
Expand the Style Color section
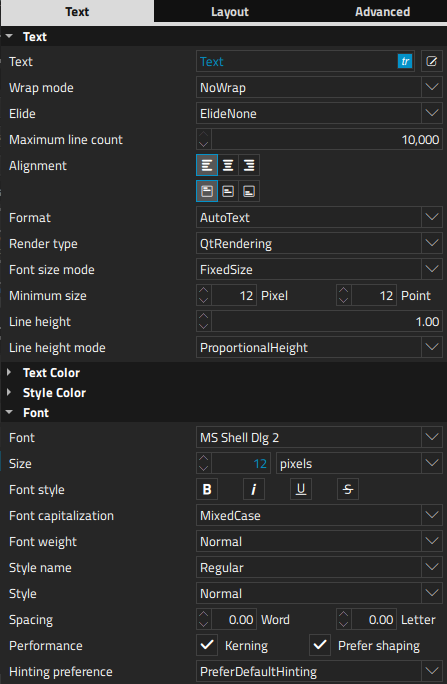tap(9, 393)
